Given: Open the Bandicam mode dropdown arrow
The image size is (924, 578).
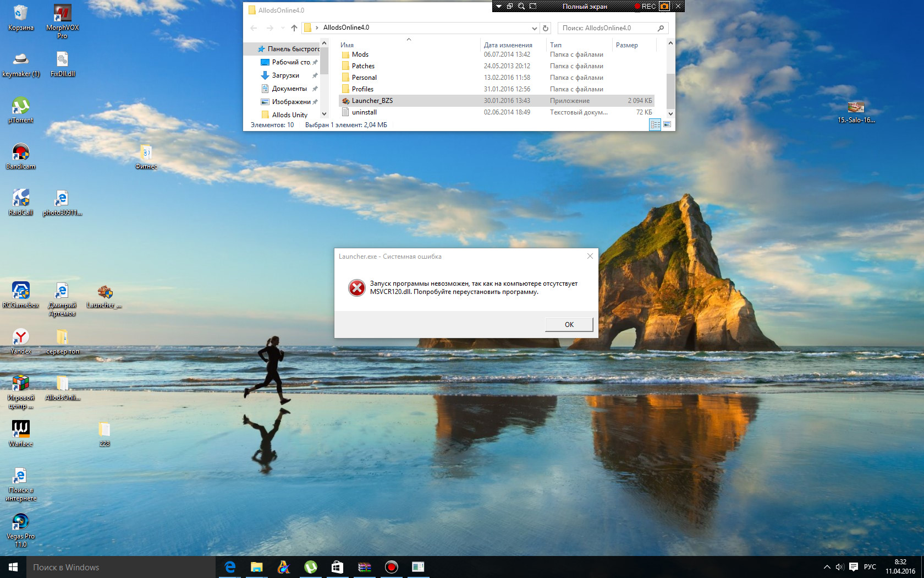Looking at the screenshot, I should tap(498, 7).
